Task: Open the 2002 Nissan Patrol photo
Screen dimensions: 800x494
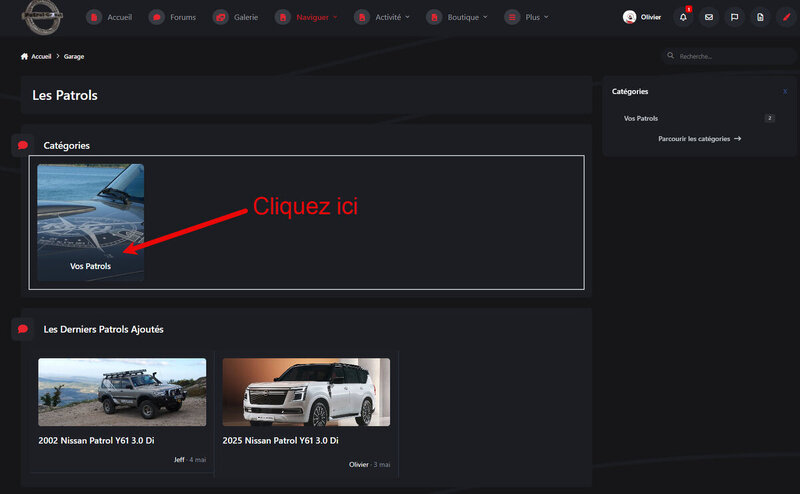Action: point(122,392)
